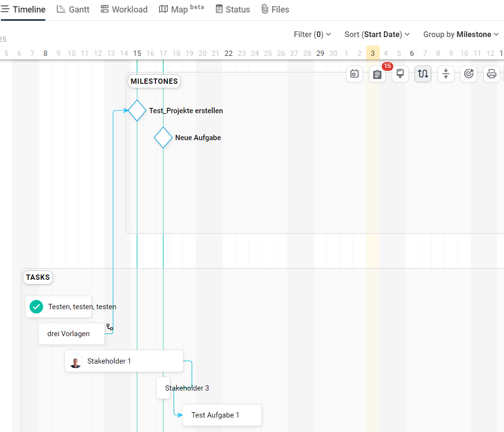Open the Files tab
Image resolution: width=504 pixels, height=432 pixels.
click(x=275, y=10)
